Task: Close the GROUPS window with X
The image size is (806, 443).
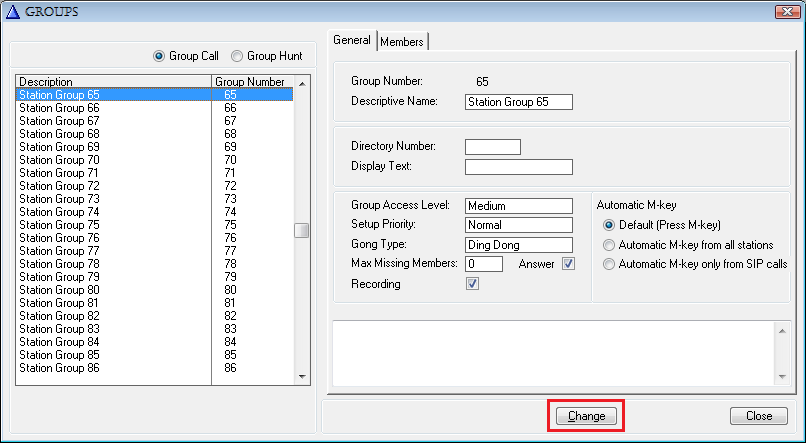Action: (x=787, y=11)
